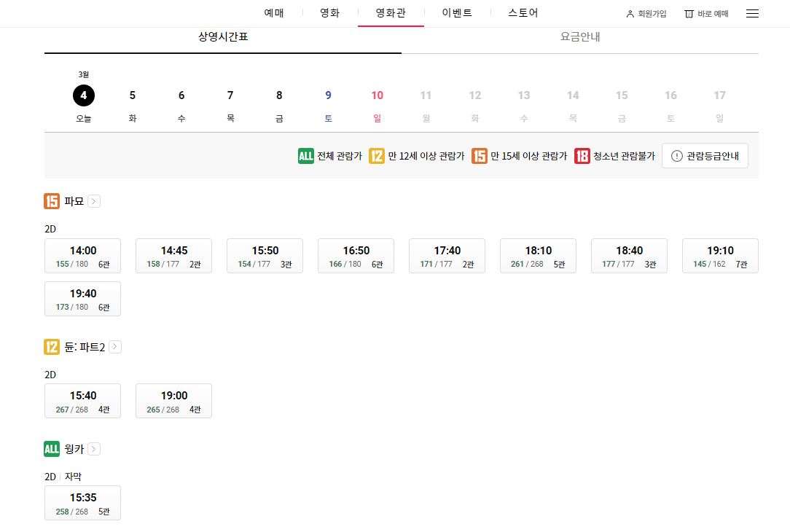
Task: Click the 15:35 윙카 showtime card
Action: pos(82,503)
